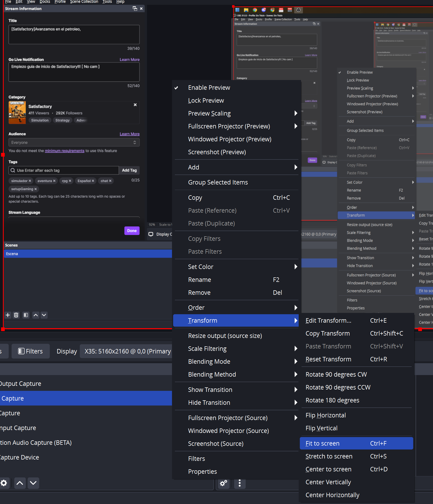Viewport: 433px width, 504px height.
Task: Select Center Vertically
Action: click(356, 482)
